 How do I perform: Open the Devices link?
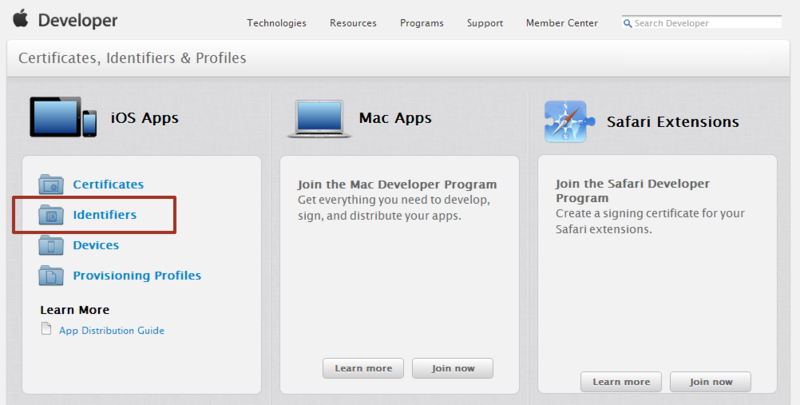click(96, 245)
